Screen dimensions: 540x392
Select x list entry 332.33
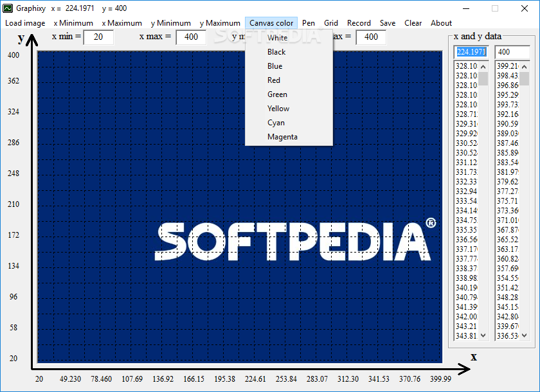(x=466, y=182)
